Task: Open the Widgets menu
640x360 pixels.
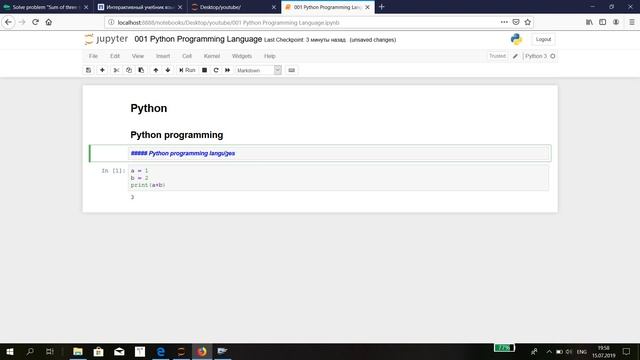Action: point(242,56)
